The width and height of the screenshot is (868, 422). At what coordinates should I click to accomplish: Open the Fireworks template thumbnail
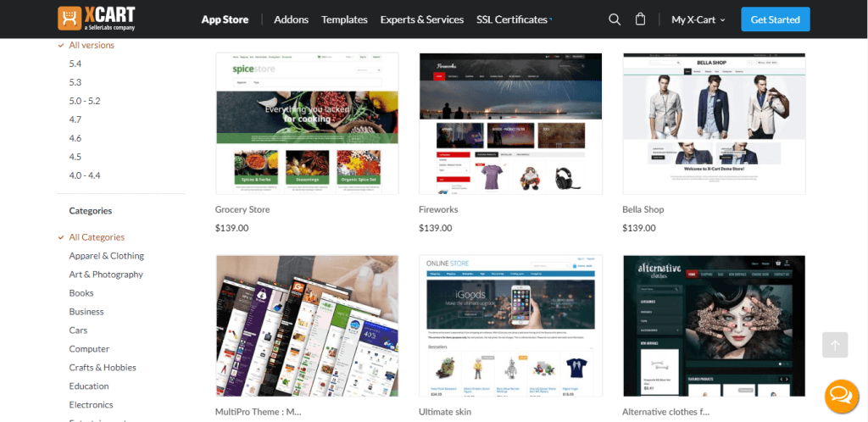(510, 124)
